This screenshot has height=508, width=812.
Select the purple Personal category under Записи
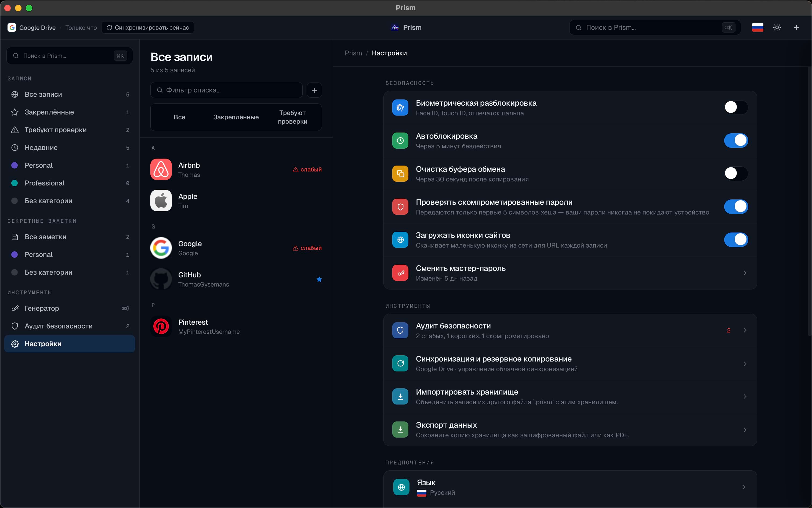(70, 165)
